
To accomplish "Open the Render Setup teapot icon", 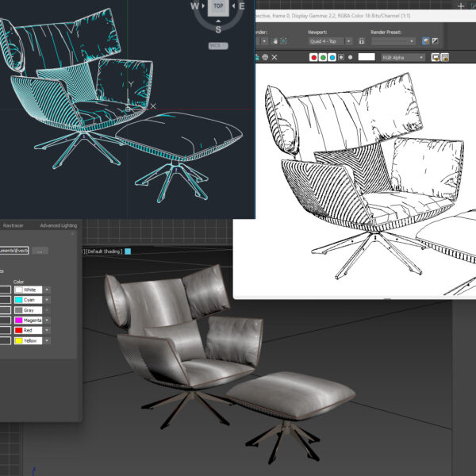I will [x=425, y=41].
